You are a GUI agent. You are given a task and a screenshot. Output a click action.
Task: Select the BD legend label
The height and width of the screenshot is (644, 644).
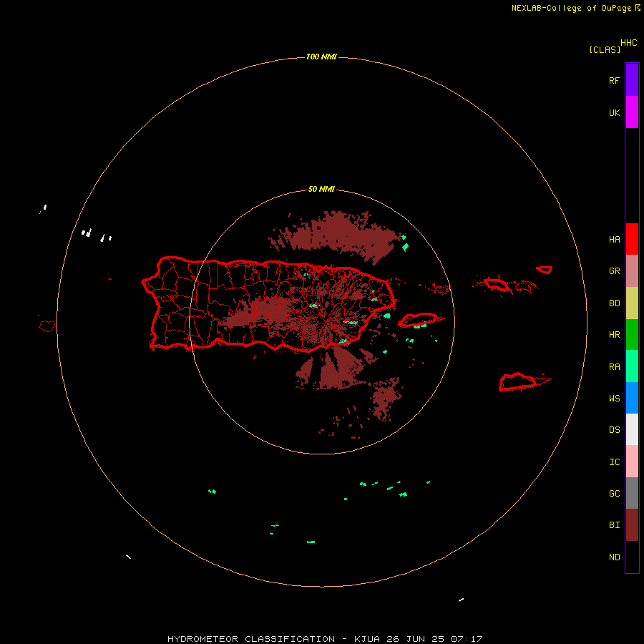point(614,303)
